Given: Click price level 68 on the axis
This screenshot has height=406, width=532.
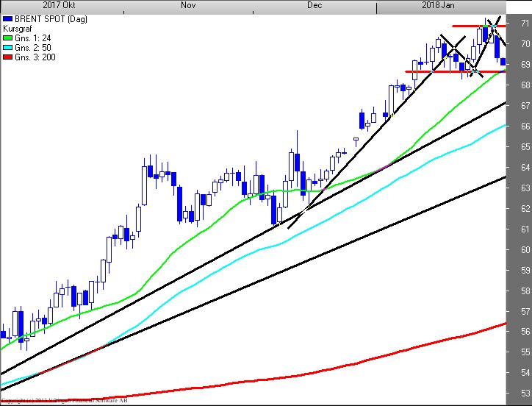Looking at the screenshot, I should click(x=525, y=85).
